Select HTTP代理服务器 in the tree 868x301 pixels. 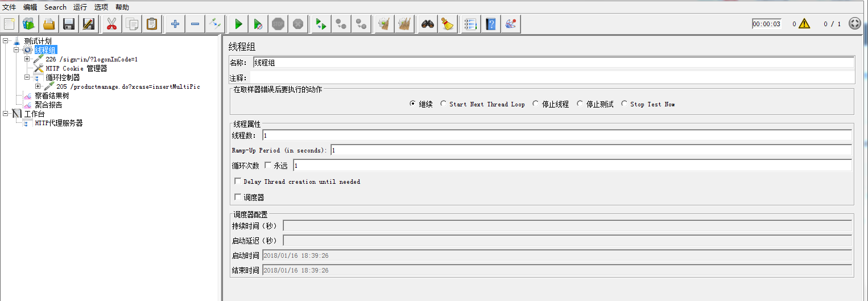pyautogui.click(x=59, y=123)
